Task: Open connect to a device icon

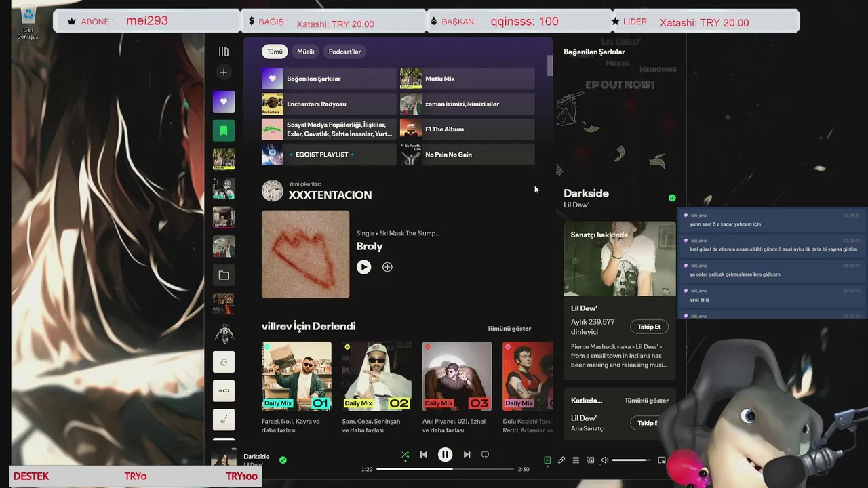Action: [590, 460]
